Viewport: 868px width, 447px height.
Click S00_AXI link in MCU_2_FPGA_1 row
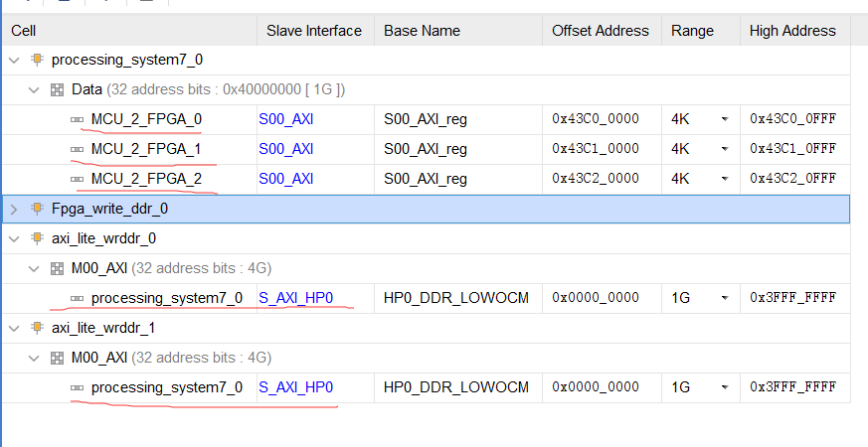[286, 149]
